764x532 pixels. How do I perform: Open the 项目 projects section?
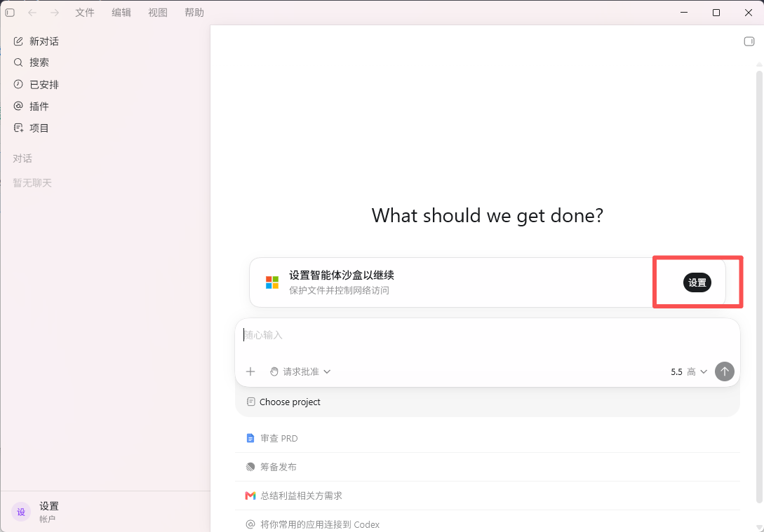[105, 128]
